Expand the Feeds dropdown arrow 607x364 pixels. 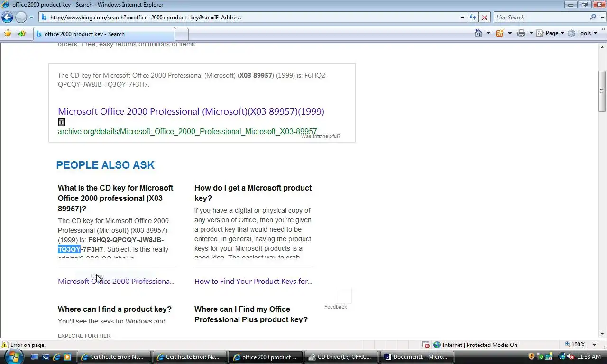[x=510, y=33]
